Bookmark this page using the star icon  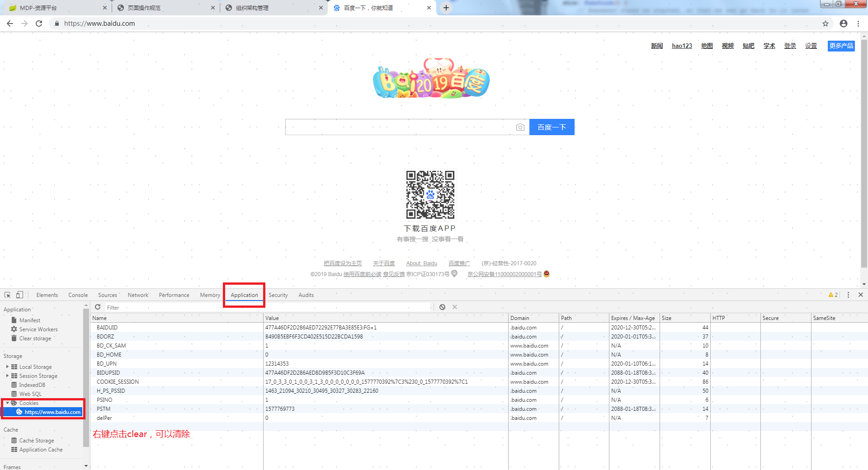tap(825, 23)
